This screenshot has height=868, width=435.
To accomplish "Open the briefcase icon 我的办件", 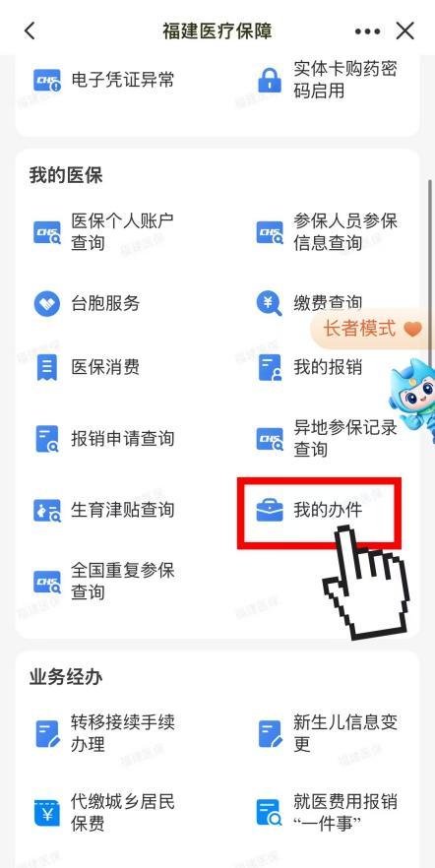I will point(270,510).
